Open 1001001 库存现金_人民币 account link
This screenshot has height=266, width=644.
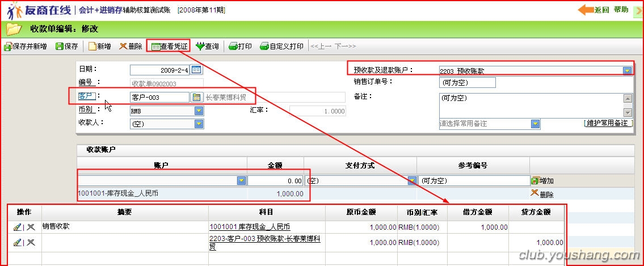point(250,227)
